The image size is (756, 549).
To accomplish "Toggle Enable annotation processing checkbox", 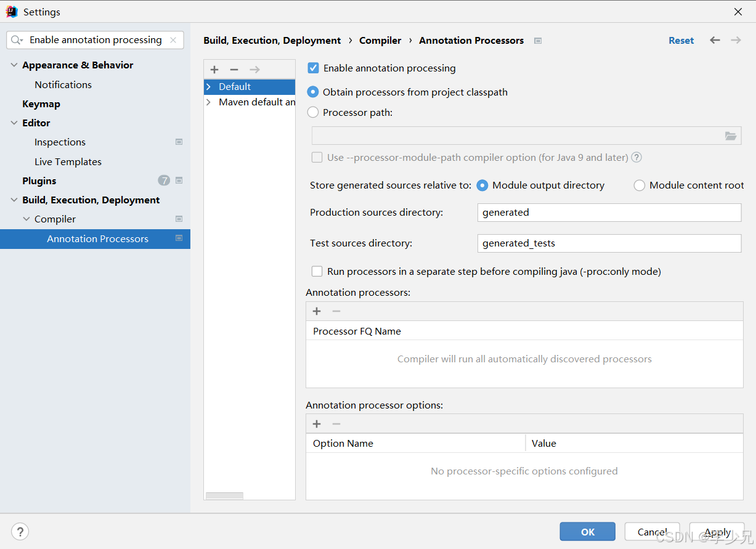I will 313,68.
